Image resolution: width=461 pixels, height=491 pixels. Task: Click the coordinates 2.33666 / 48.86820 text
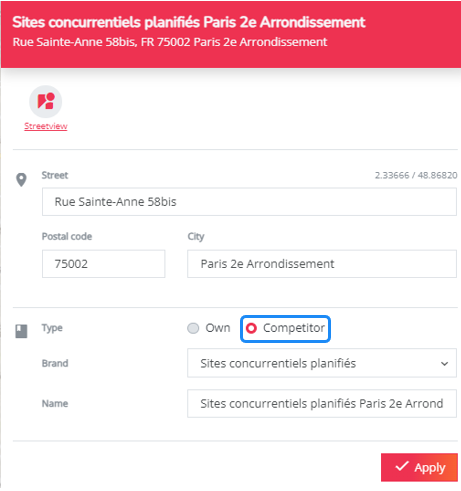tap(416, 175)
